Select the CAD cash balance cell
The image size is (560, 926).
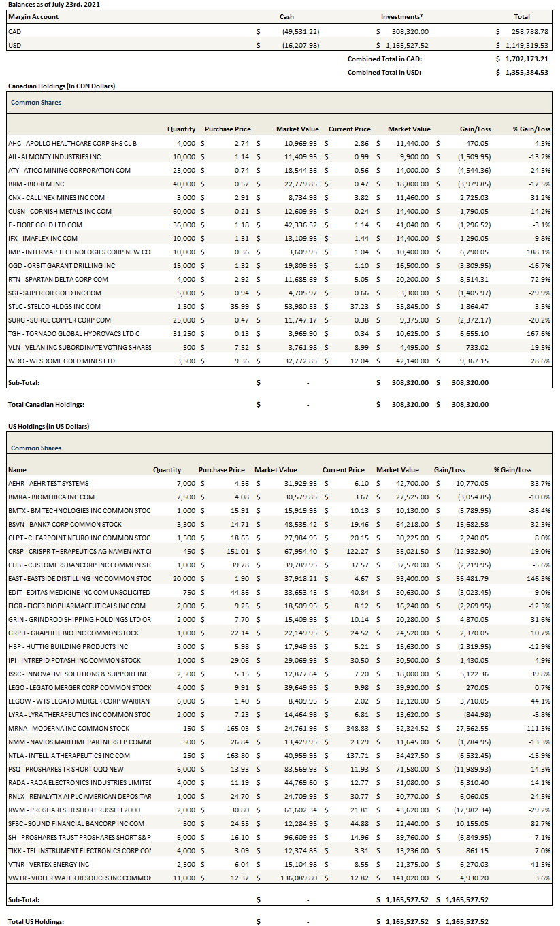[x=301, y=32]
